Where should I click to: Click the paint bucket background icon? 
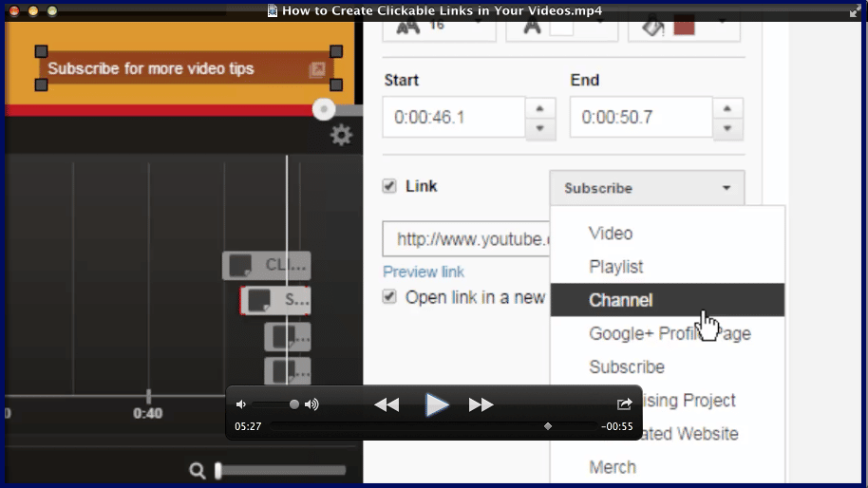point(653,26)
